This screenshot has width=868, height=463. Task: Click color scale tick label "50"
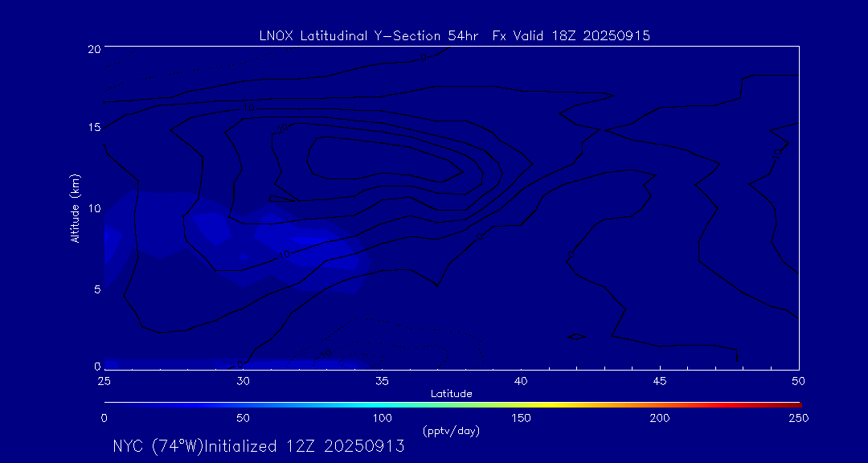click(x=243, y=418)
